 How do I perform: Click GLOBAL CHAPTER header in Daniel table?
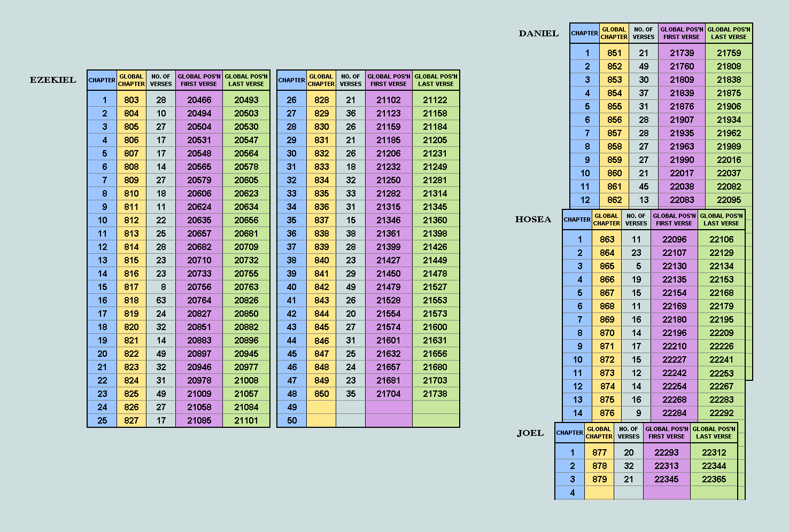coord(614,33)
